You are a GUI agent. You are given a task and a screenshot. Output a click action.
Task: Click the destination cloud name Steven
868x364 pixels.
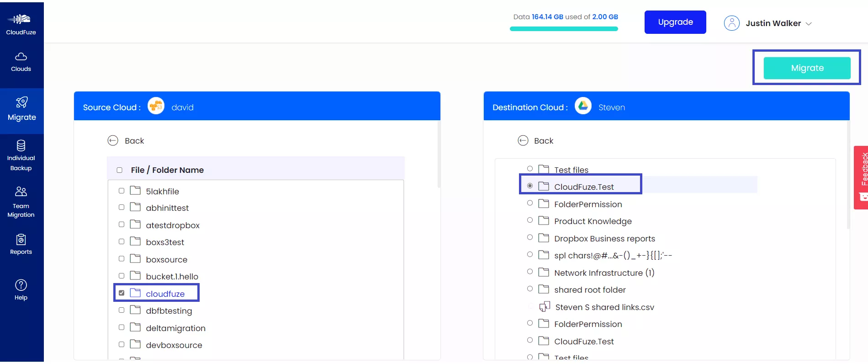(x=612, y=107)
